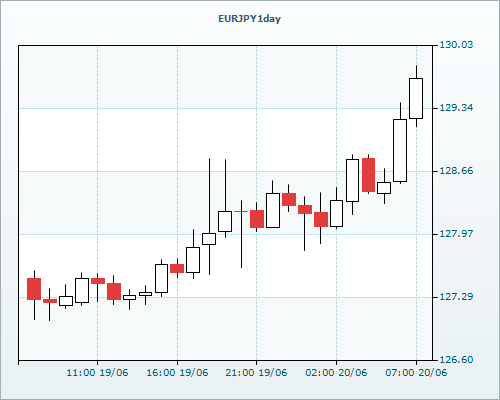Click the 127.97 price level label
This screenshot has height=400, width=500.
point(456,234)
